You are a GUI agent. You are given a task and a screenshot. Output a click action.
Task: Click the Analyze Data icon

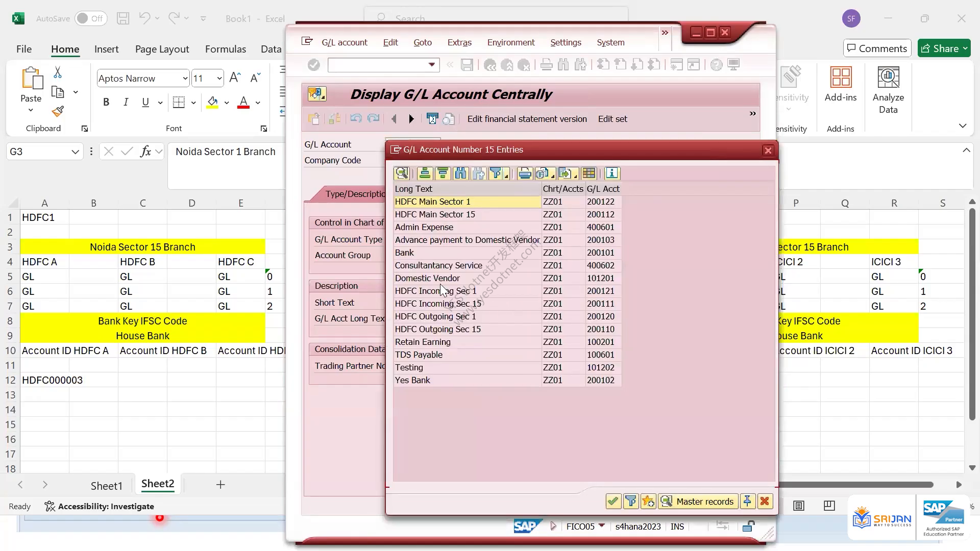click(888, 90)
